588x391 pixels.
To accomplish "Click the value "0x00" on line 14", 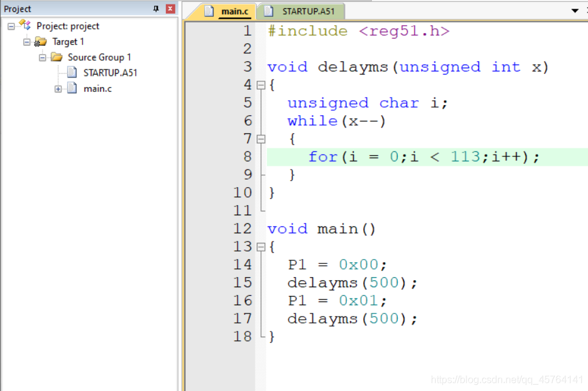I will 359,265.
